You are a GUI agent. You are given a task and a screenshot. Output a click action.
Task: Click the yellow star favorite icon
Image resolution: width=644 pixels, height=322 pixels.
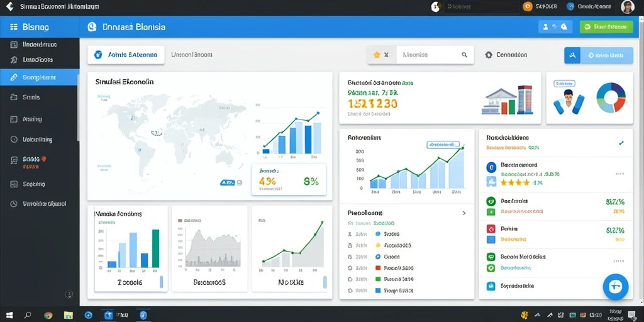[377, 55]
